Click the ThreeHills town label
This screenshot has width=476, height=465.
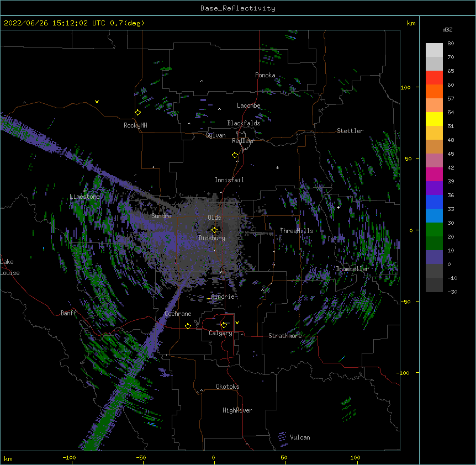coord(297,231)
